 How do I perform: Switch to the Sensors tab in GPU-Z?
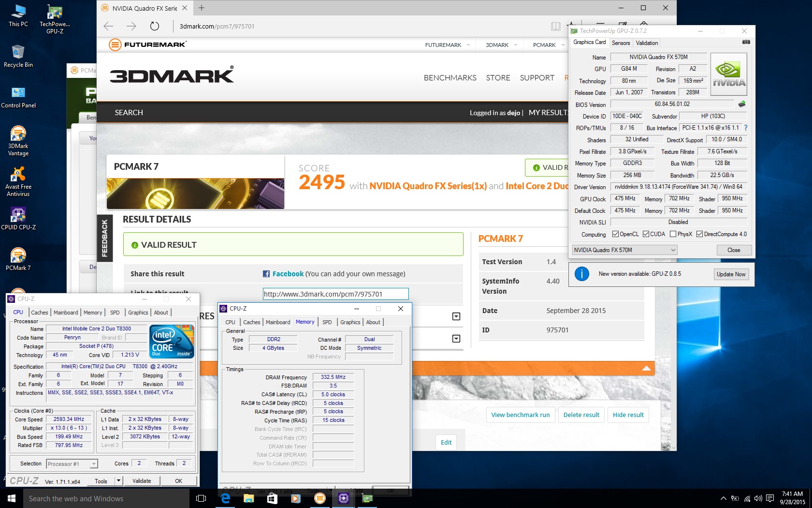pos(621,43)
